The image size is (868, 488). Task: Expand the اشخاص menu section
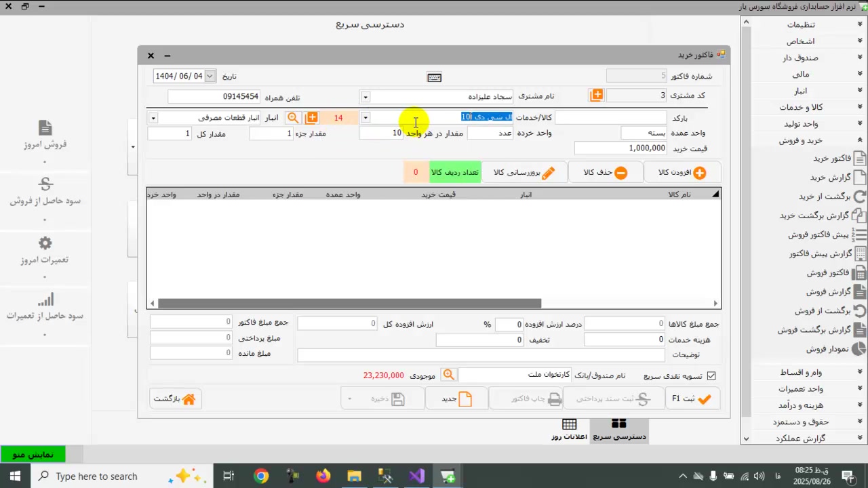[x=806, y=41]
